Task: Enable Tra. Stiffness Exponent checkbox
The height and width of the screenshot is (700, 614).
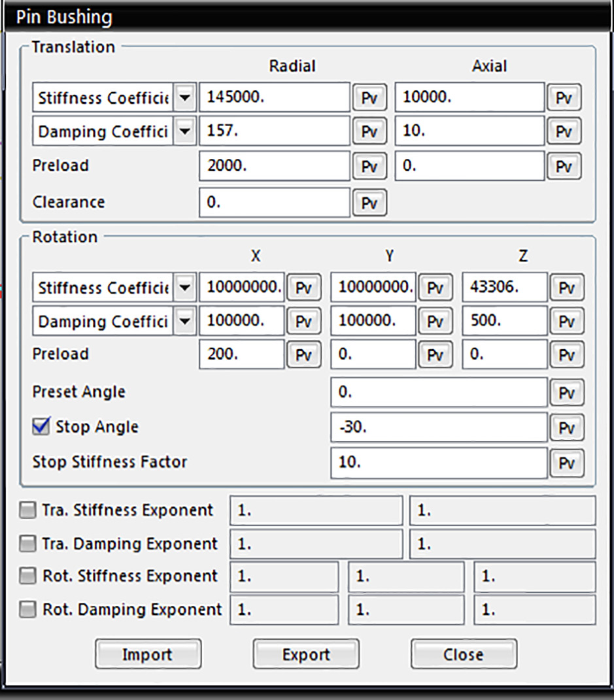Action: pos(27,511)
